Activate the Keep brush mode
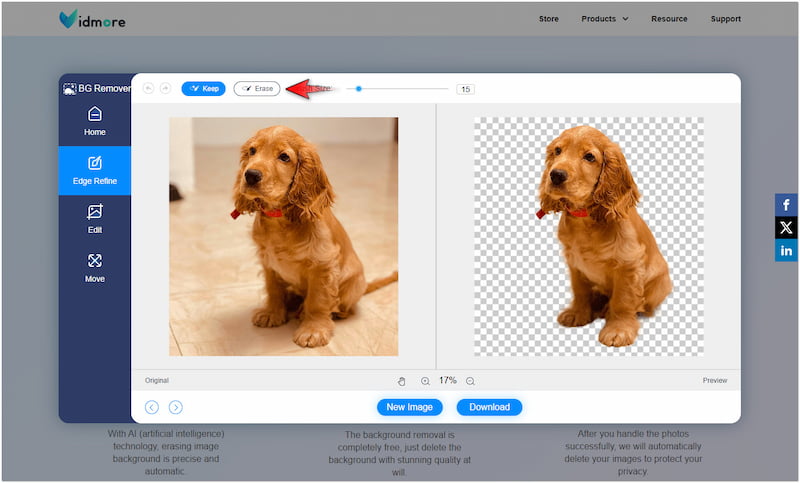Viewport: 800px width, 483px height. pos(204,88)
